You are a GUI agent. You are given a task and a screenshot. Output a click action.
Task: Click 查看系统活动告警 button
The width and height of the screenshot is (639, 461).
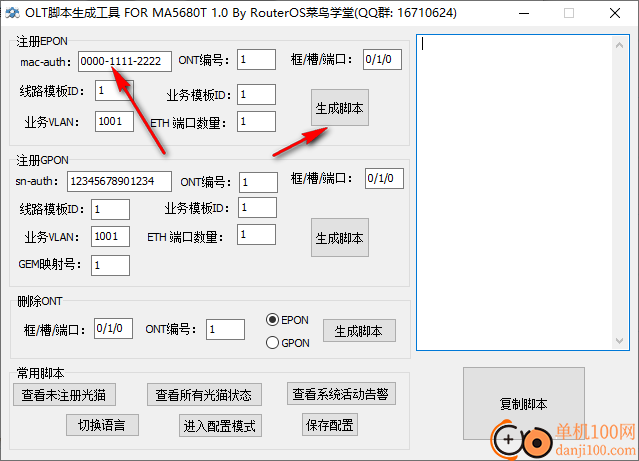tap(341, 393)
